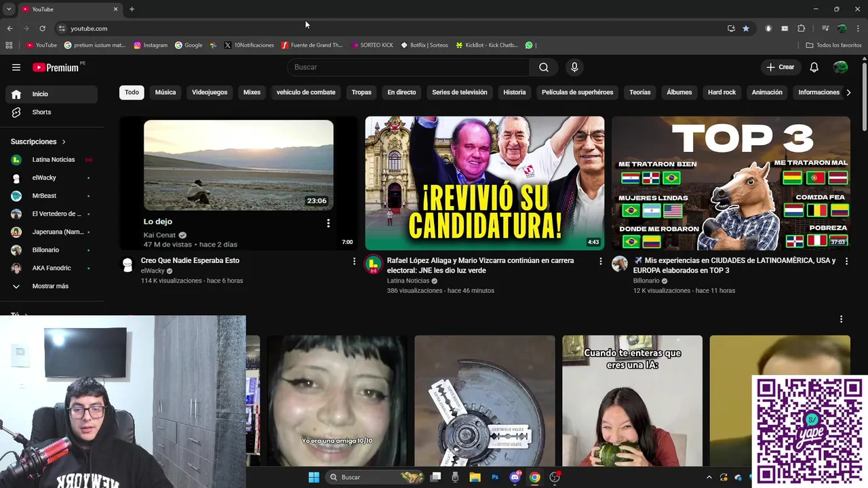Image resolution: width=868 pixels, height=488 pixels.
Task: Open the ¡Revivió su candidatura! video thumbnail
Action: click(485, 183)
